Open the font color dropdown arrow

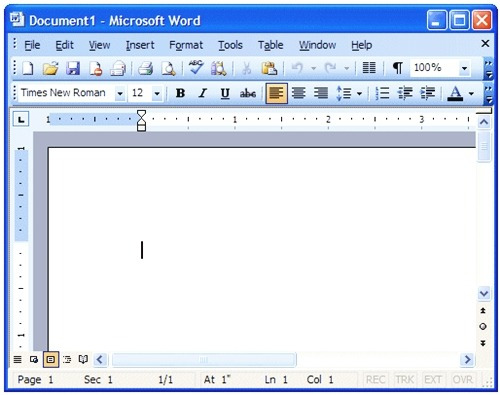pos(471,93)
